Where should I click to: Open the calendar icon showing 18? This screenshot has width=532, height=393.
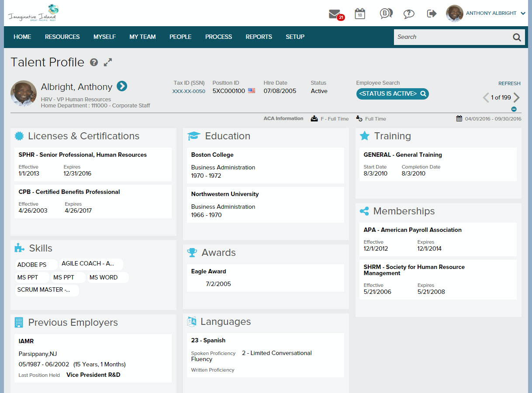point(359,13)
